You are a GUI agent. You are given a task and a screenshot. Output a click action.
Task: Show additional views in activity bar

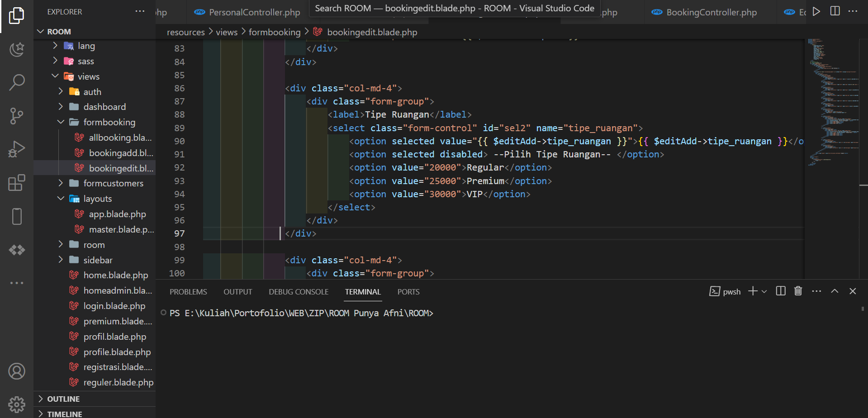(x=17, y=283)
